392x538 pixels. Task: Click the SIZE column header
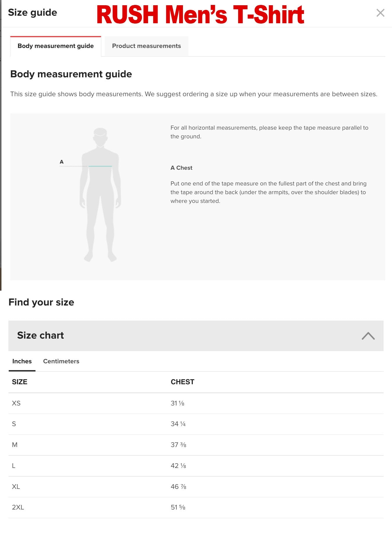pyautogui.click(x=19, y=382)
